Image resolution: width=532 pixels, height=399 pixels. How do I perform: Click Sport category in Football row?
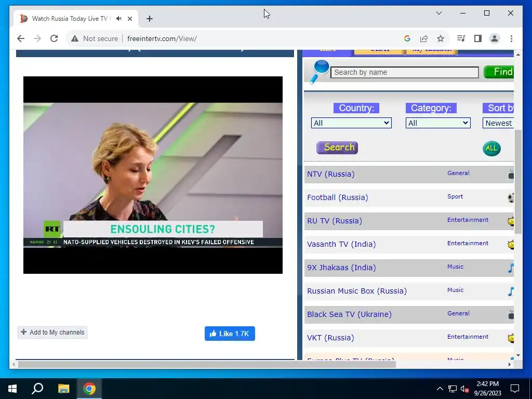[x=455, y=196]
